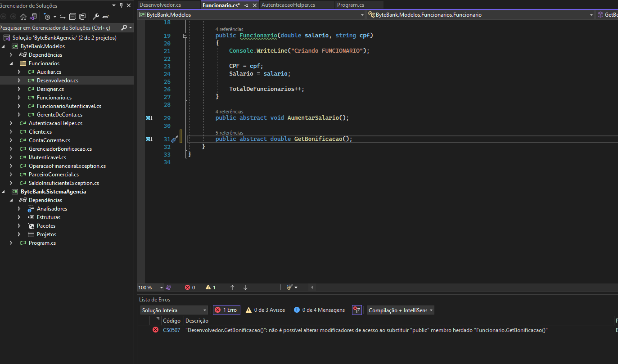Screen dimensions: 618x364
Task: Click the code cleanup broom icon
Action: coord(290,288)
